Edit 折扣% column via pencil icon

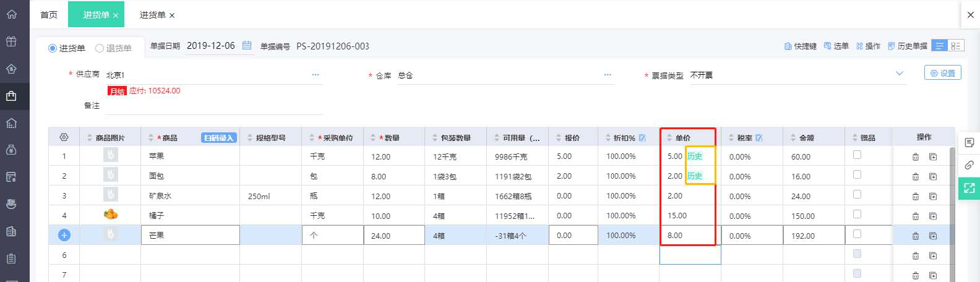pyautogui.click(x=642, y=138)
